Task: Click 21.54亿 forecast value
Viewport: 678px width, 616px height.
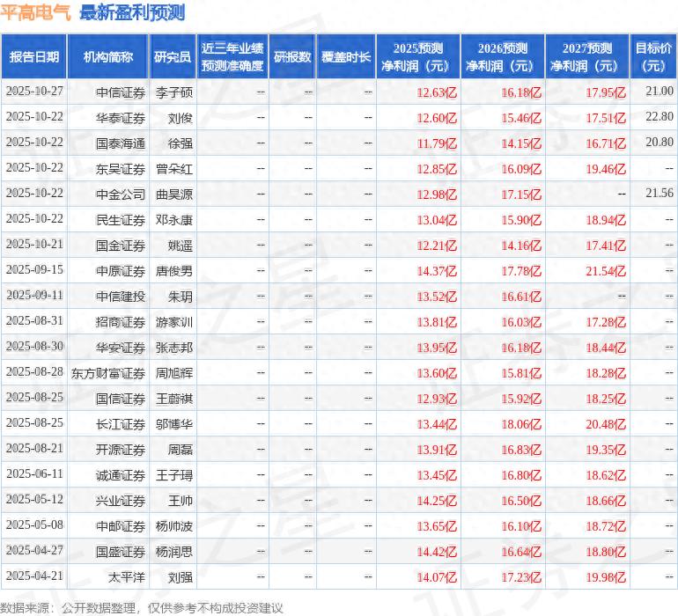Action: pos(606,271)
